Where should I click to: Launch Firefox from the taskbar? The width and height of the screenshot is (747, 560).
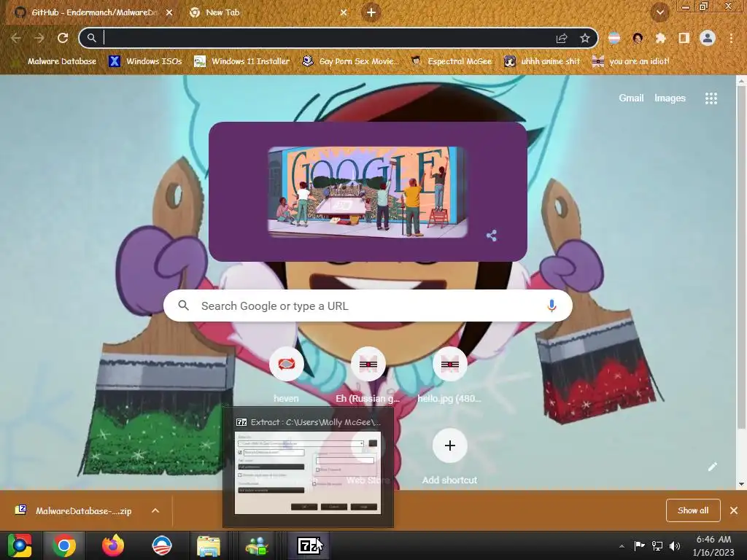pyautogui.click(x=113, y=545)
